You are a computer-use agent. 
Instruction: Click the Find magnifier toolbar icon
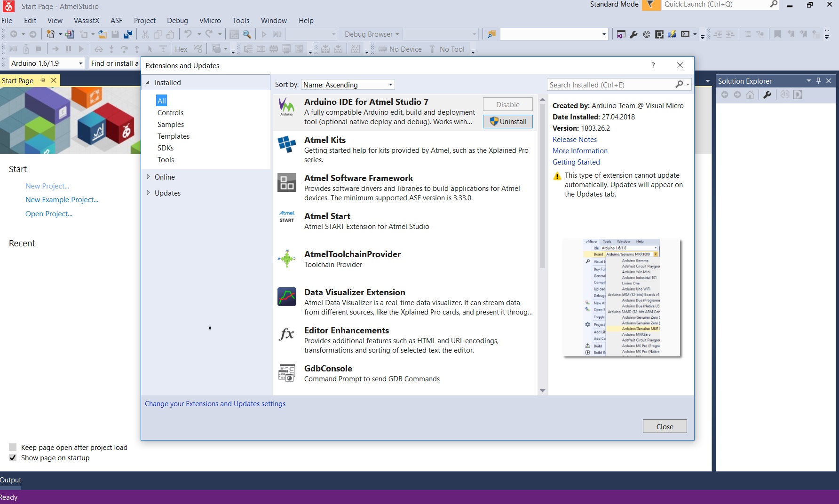(246, 34)
